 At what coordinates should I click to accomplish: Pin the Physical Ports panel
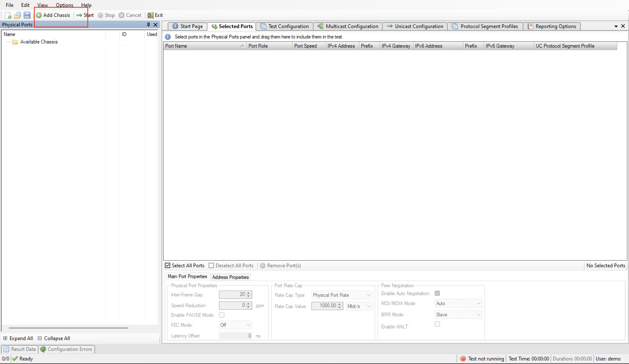(148, 25)
